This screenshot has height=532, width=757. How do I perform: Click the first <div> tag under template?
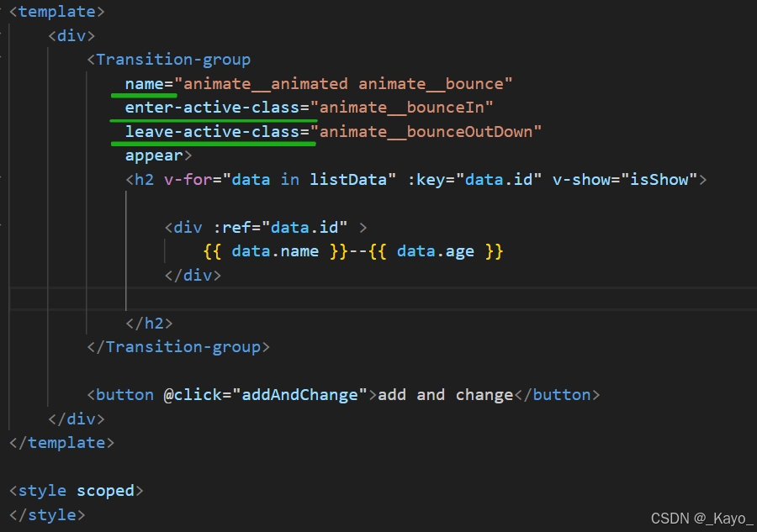click(x=71, y=35)
